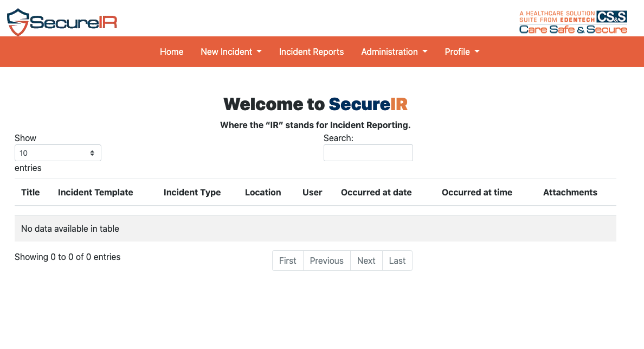The height and width of the screenshot is (349, 644).
Task: Sort table by Incident Template column
Action: [x=95, y=192]
